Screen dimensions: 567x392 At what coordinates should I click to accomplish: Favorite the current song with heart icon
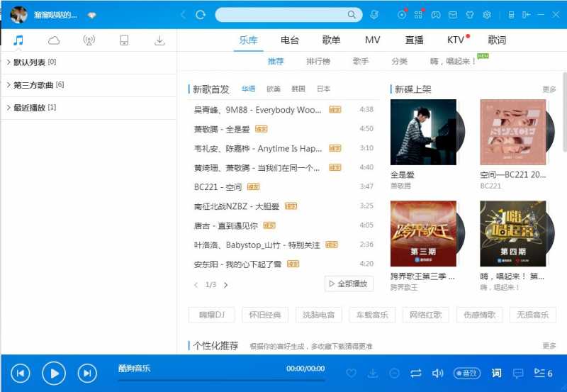351,373
